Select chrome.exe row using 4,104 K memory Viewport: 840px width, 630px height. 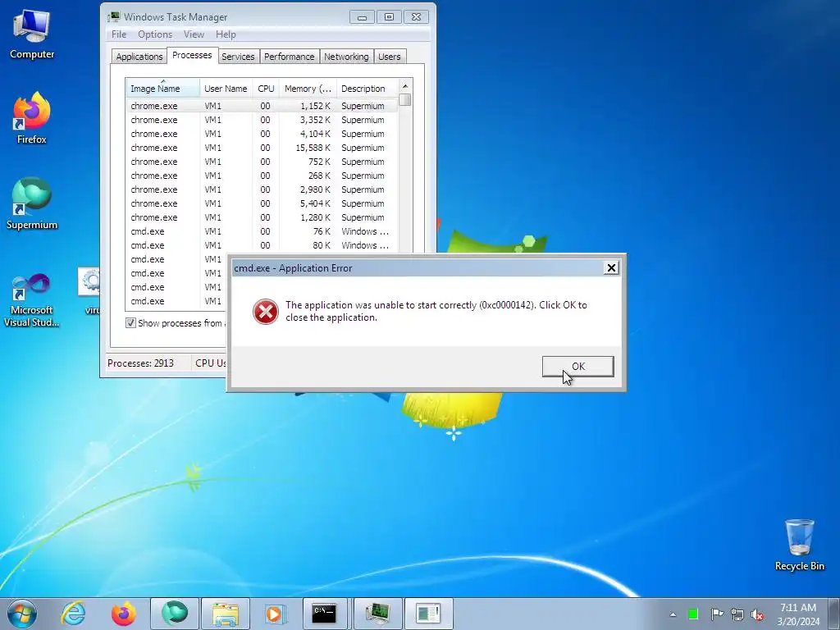[x=262, y=134]
